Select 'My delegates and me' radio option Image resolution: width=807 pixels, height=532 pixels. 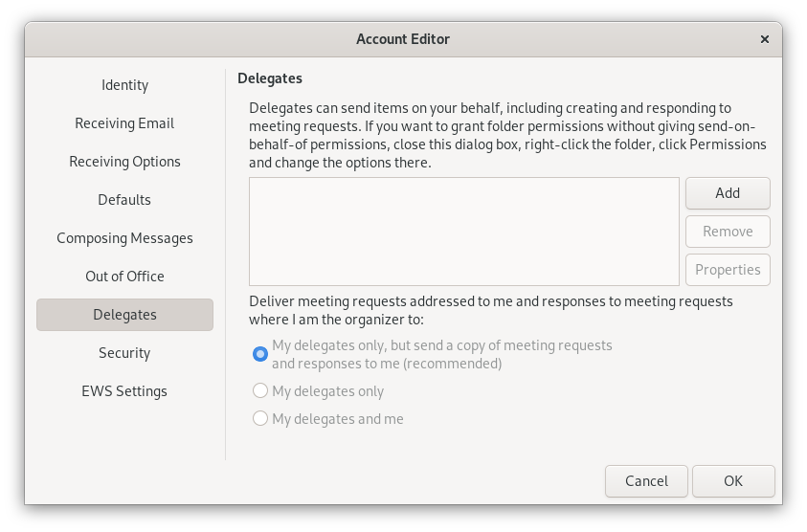pos(260,419)
